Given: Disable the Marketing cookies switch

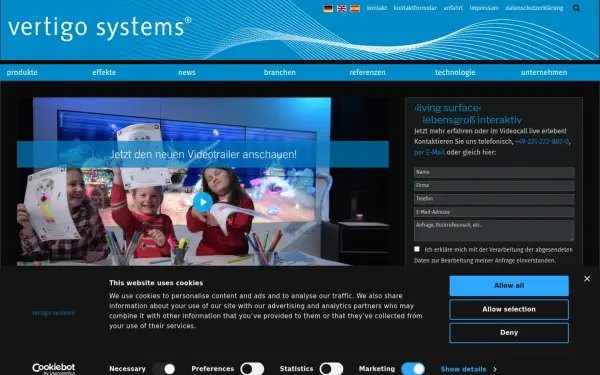Looking at the screenshot, I should coord(413,369).
